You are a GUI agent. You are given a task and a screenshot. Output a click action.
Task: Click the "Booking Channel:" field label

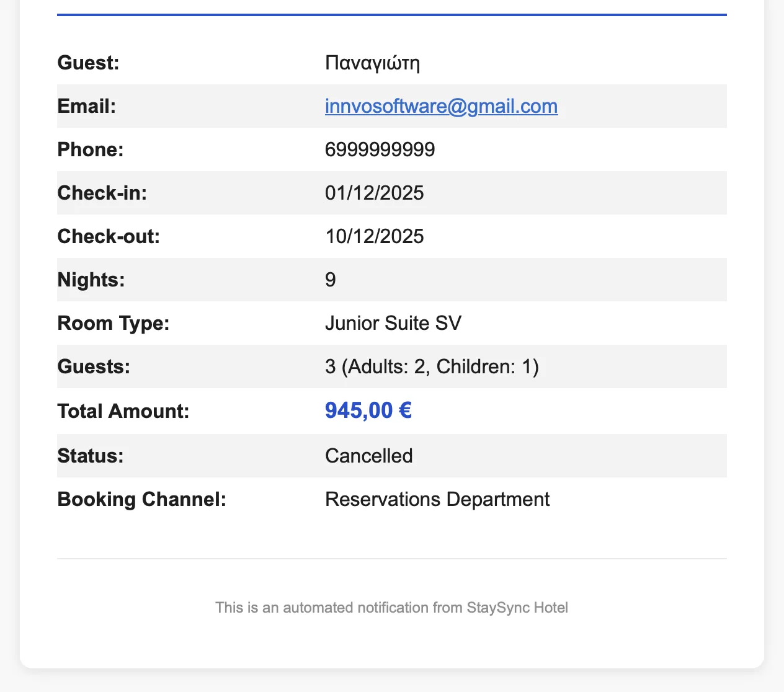click(141, 499)
